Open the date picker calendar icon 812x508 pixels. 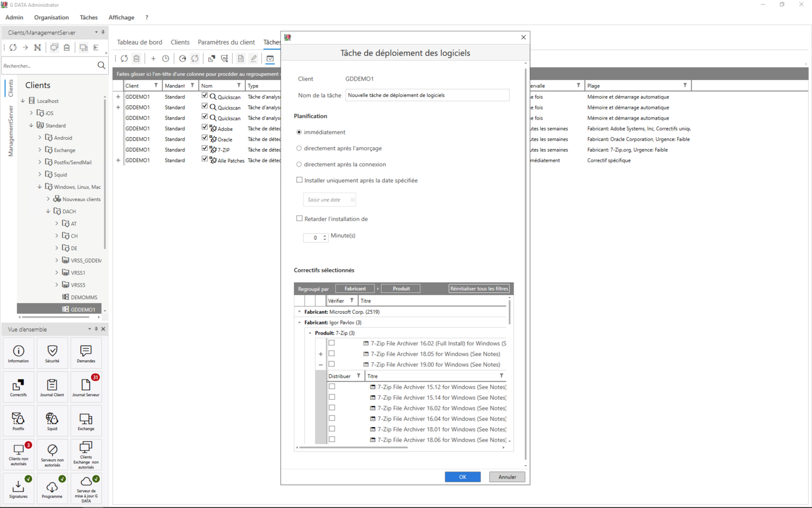click(352, 200)
